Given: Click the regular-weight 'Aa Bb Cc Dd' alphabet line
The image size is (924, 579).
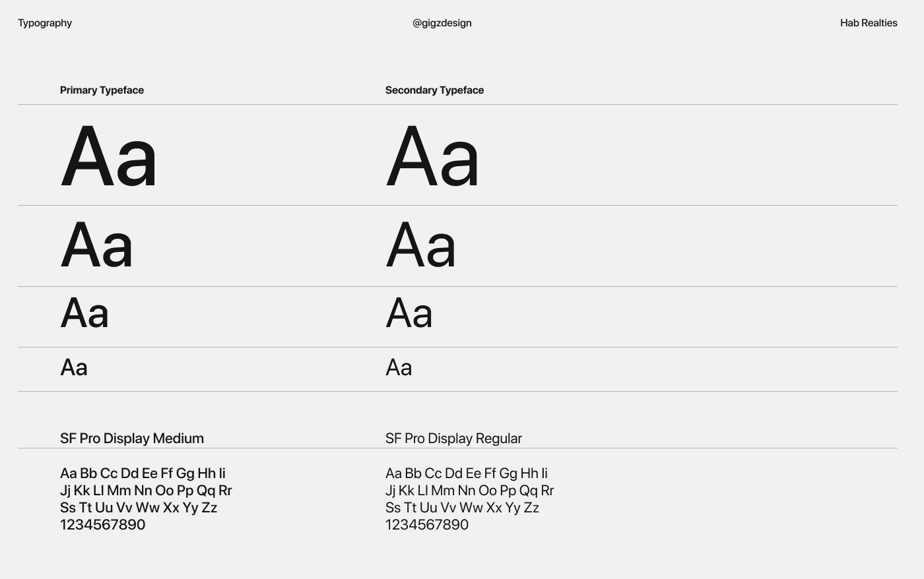Looking at the screenshot, I should coord(467,473).
